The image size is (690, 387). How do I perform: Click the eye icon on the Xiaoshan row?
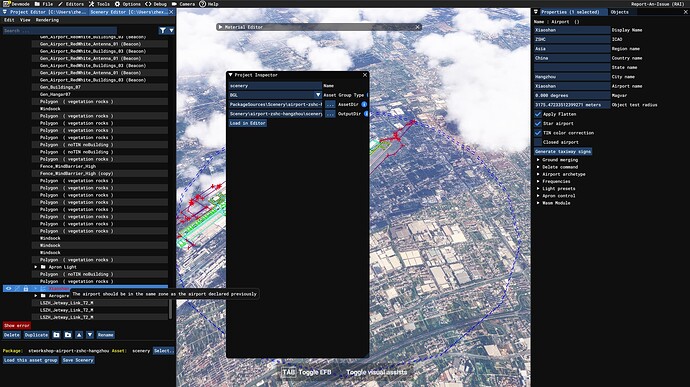tap(9, 288)
